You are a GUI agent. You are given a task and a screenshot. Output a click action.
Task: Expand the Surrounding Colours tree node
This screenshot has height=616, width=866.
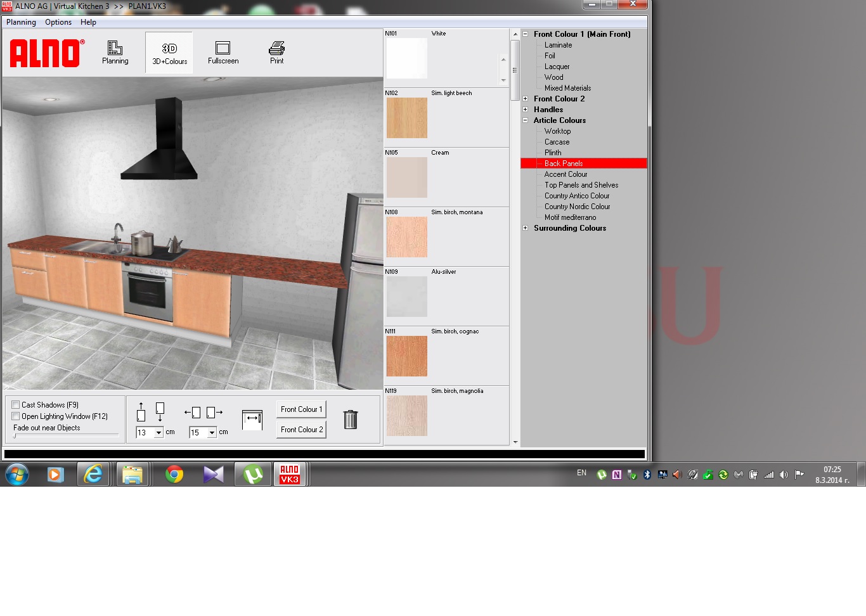tap(526, 228)
